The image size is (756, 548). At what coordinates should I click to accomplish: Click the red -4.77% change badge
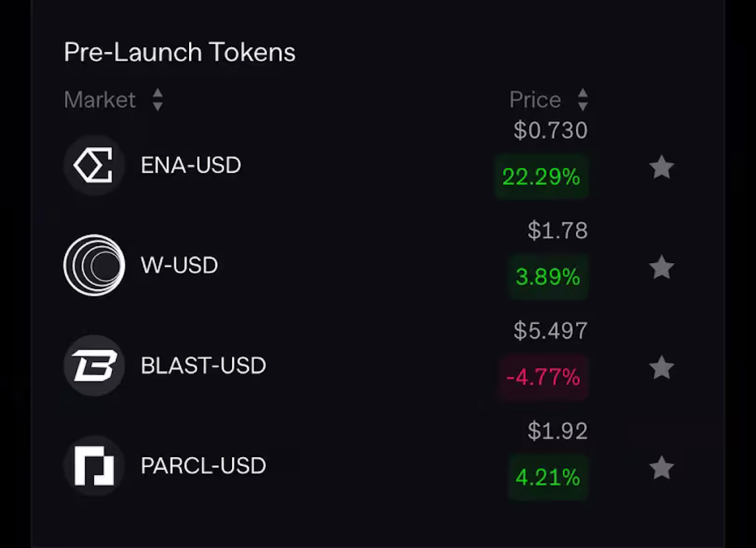click(543, 377)
